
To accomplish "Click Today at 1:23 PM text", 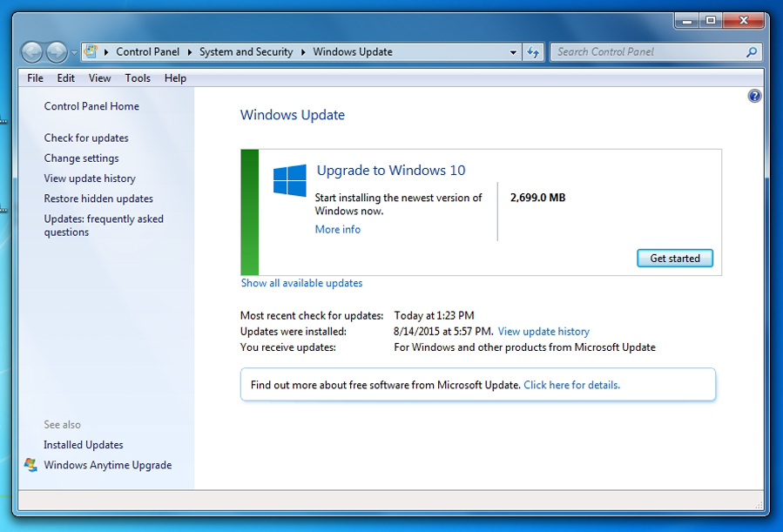I will 434,315.
